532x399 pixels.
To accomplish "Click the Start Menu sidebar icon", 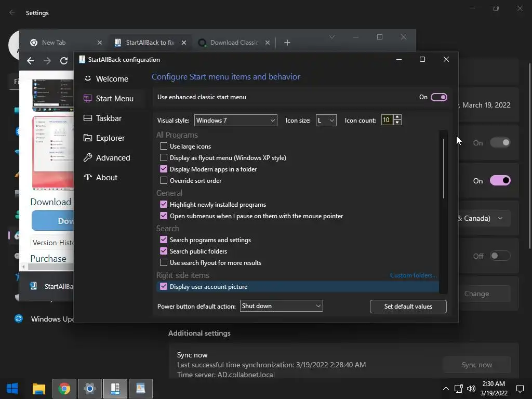I will coord(87,98).
